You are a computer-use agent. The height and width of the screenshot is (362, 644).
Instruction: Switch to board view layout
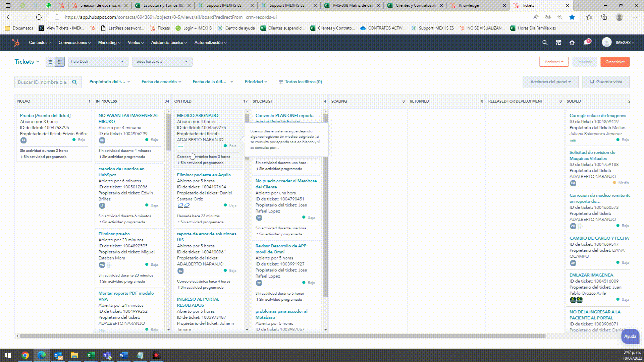click(x=60, y=62)
